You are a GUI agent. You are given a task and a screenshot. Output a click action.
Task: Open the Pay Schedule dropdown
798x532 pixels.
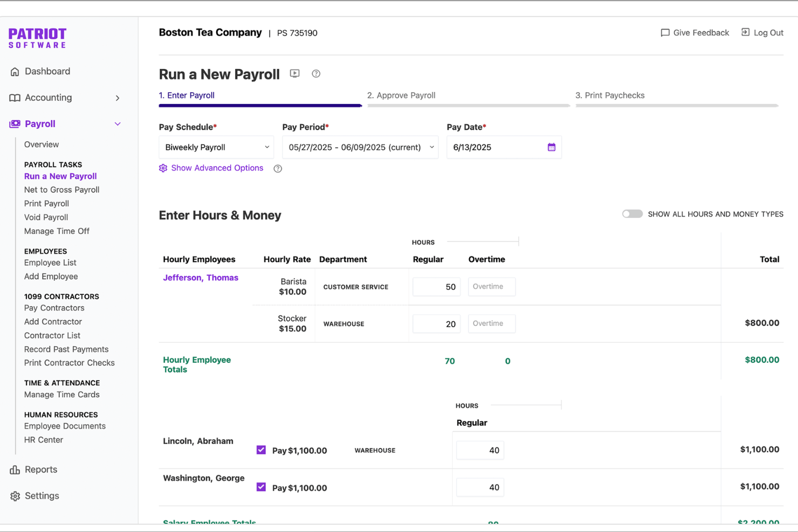[x=216, y=147]
